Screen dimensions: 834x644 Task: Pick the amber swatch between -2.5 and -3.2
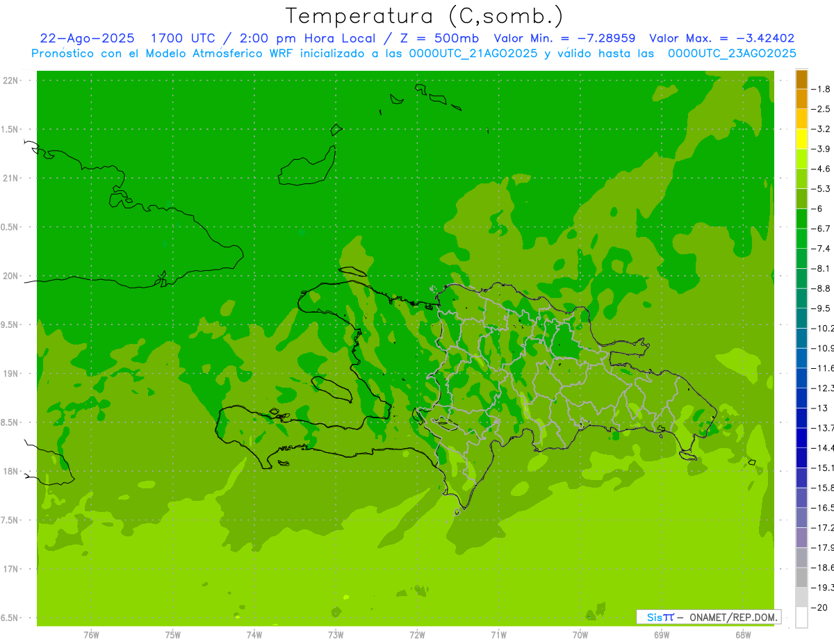point(801,119)
